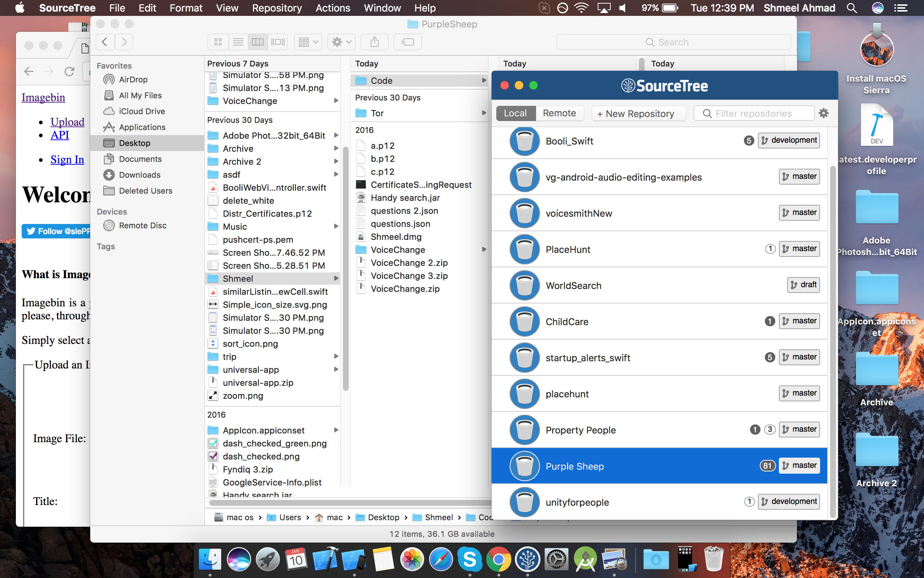The width and height of the screenshot is (924, 578).
Task: Expand the Tor folder arrow
Action: coord(484,113)
